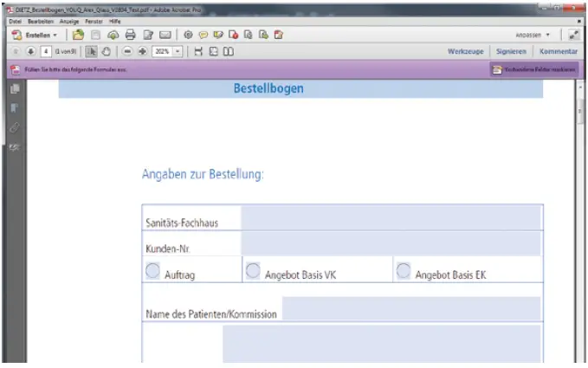Screen dimensions: 588x368
Task: Click the Erstellen PDF icon
Action: (x=16, y=36)
